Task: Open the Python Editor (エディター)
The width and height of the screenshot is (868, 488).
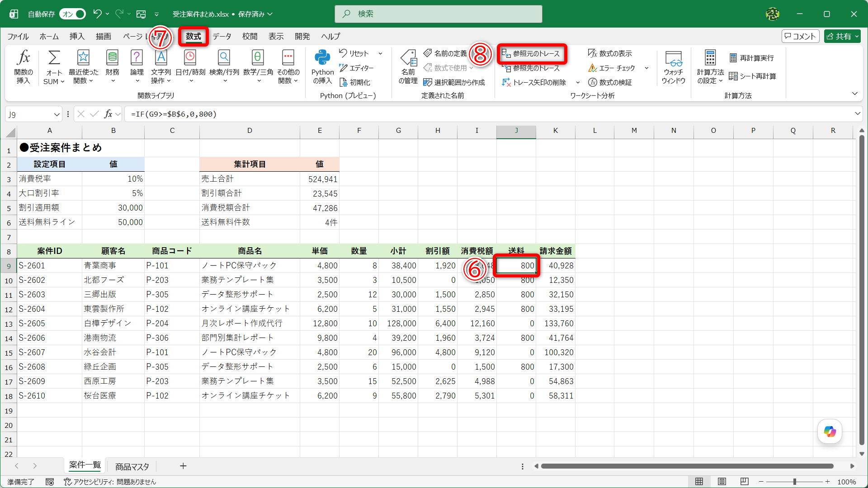Action: 356,68
